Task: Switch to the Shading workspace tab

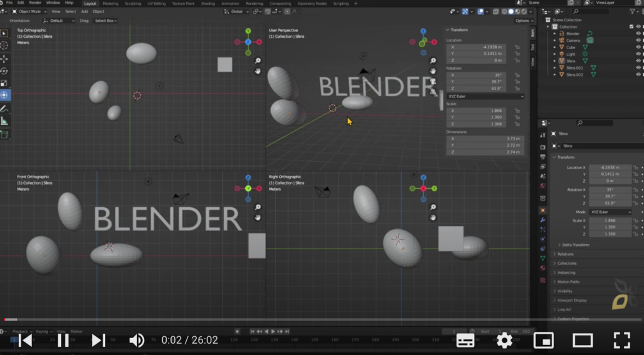Action: [x=208, y=3]
